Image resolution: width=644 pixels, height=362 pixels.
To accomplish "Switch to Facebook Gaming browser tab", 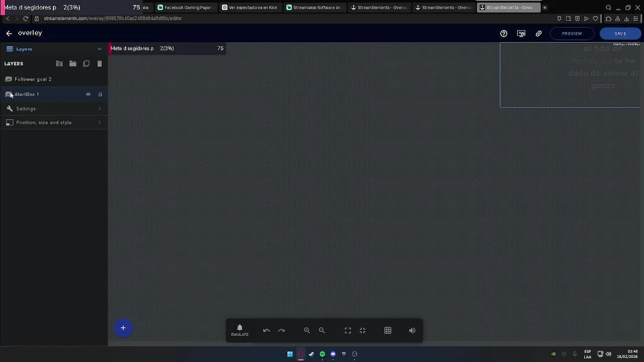I will [186, 8].
